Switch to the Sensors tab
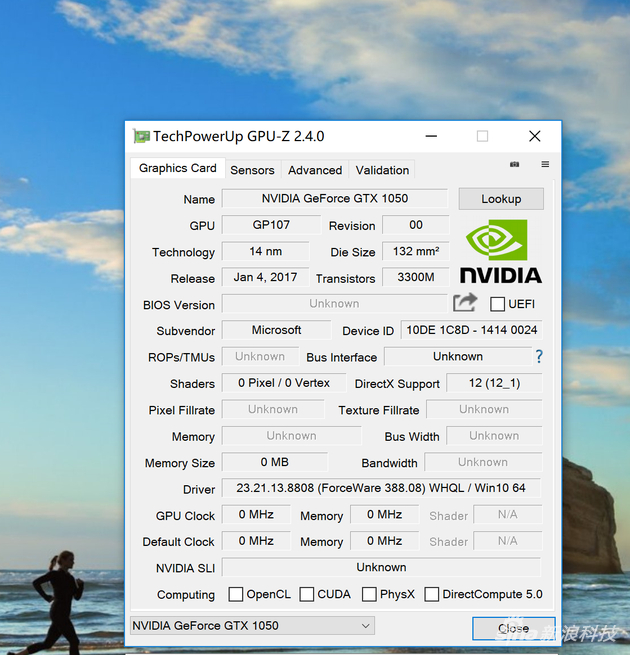The image size is (630, 655). [252, 170]
